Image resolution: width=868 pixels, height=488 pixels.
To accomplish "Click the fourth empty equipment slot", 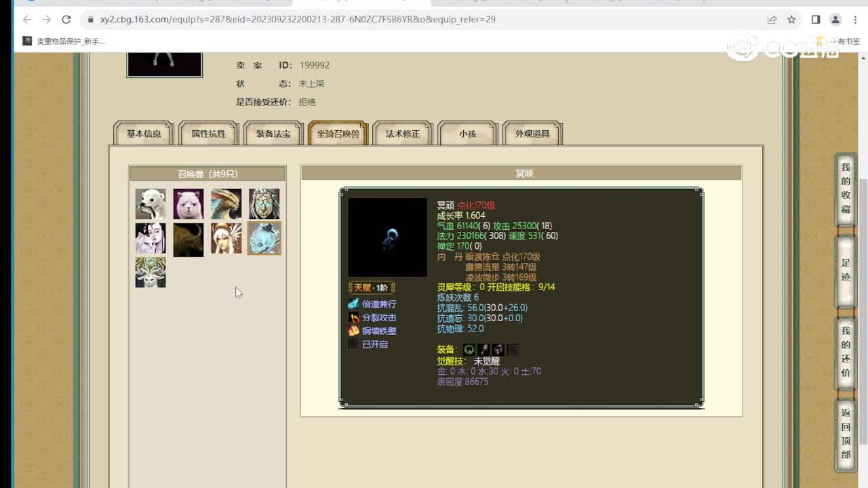I will 513,350.
